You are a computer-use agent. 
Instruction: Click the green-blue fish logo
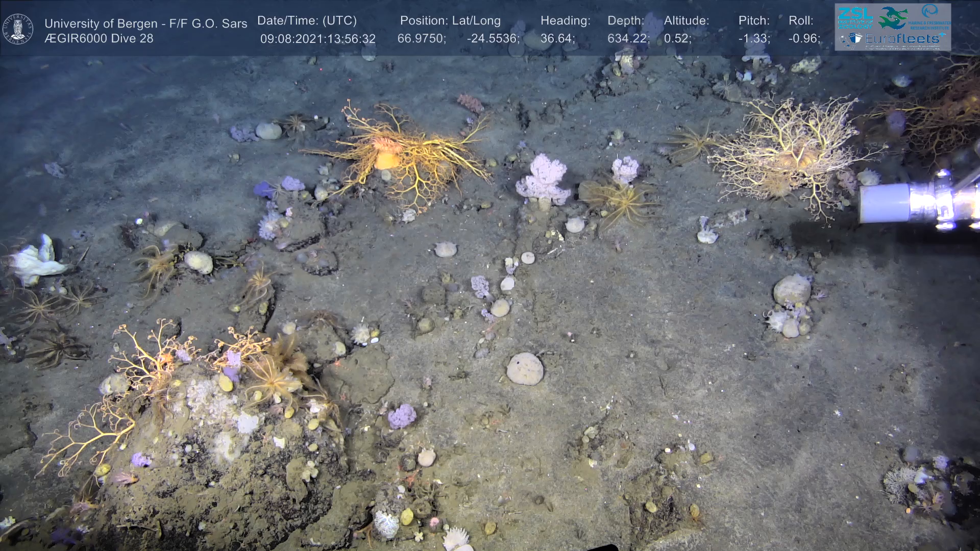pyautogui.click(x=893, y=18)
